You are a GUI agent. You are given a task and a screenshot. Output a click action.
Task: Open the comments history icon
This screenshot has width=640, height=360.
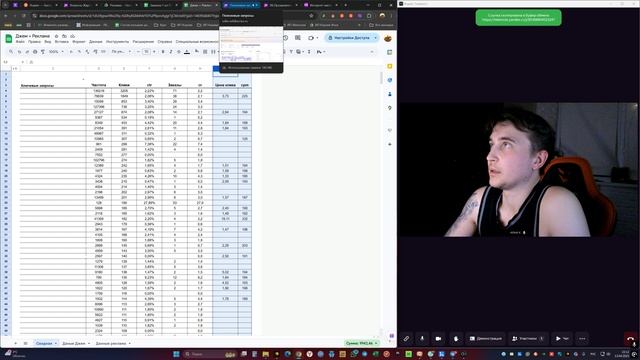coord(298,38)
